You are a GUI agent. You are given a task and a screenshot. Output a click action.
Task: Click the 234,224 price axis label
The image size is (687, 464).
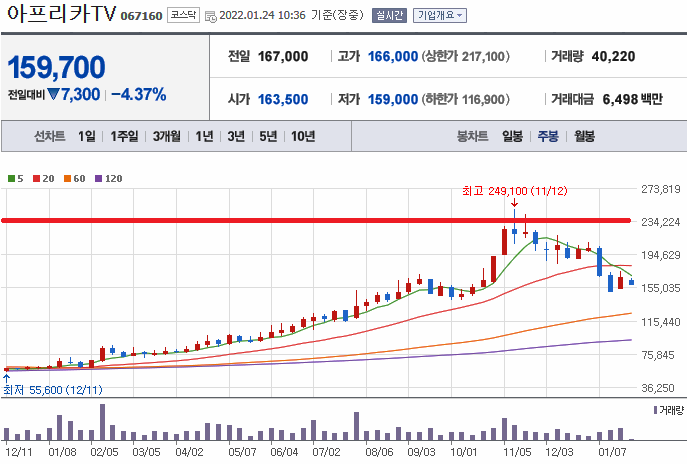pyautogui.click(x=661, y=222)
